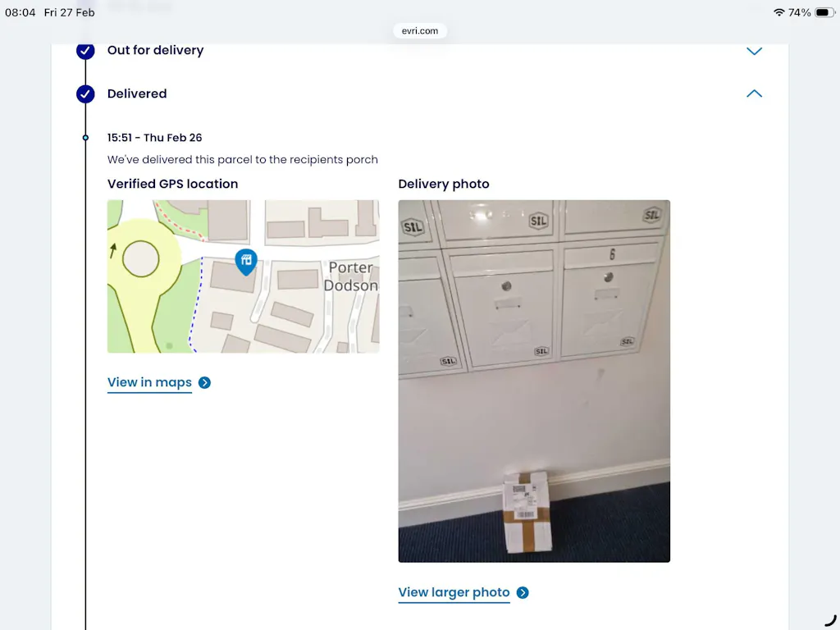
Task: Click the Out for delivery checkmark icon
Action: click(85, 50)
